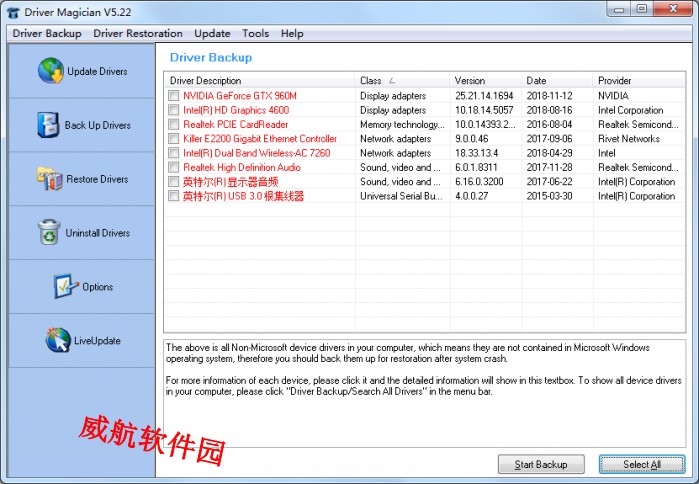699x484 pixels.
Task: Click the Realtek High Definition Audio name
Action: coord(242,167)
